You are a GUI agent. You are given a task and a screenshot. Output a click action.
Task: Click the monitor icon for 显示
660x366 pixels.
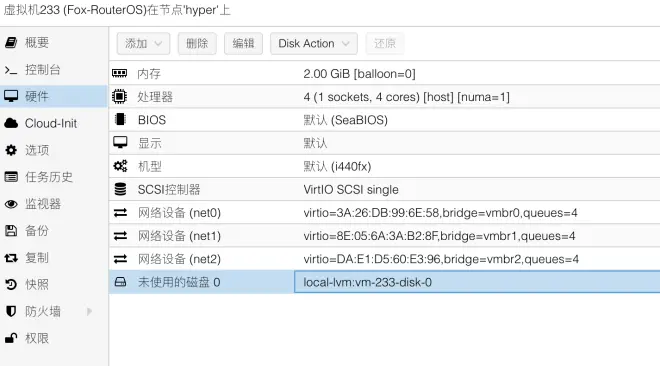coord(120,143)
